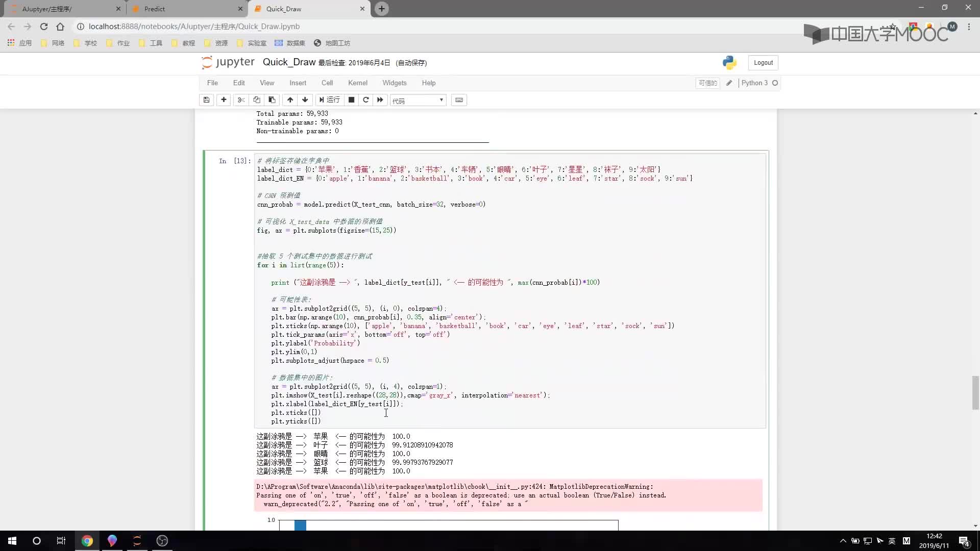Screen dimensions: 980x551
Task: Insert a cell below with plus icon
Action: [224, 100]
